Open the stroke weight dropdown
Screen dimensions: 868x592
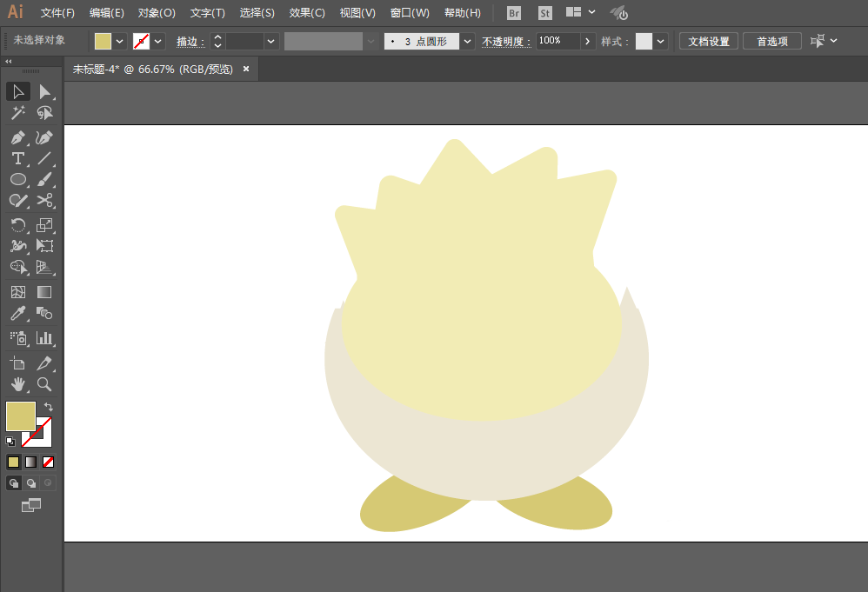pos(270,42)
